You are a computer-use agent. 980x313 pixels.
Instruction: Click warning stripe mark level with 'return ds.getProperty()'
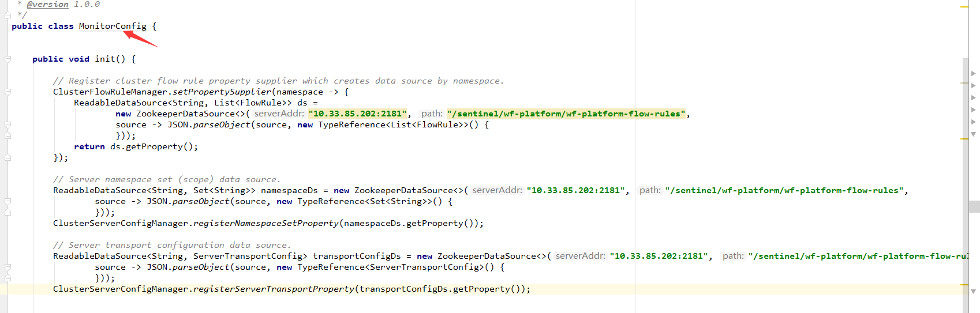coord(964,139)
